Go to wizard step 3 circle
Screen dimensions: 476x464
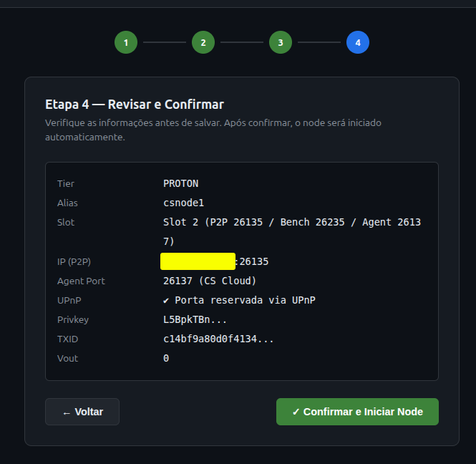pos(281,42)
